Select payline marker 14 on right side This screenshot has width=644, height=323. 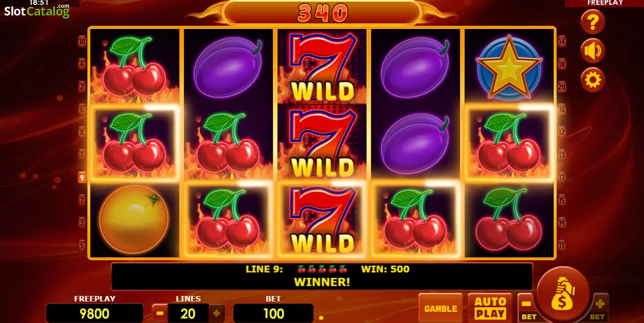(562, 41)
